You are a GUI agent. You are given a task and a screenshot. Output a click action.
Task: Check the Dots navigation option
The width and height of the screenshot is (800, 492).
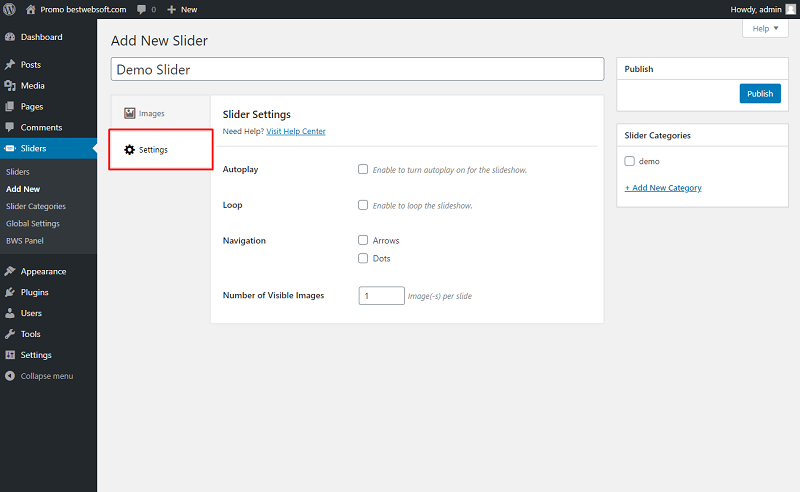(363, 258)
